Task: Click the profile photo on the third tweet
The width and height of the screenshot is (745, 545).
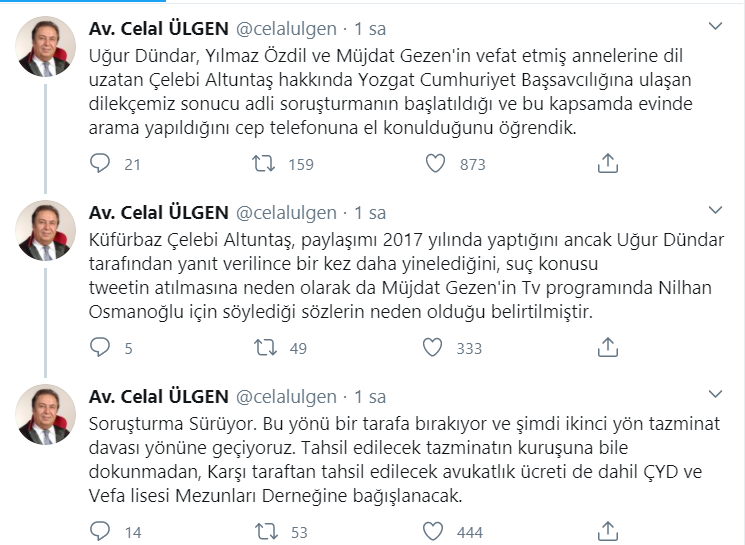Action: click(x=46, y=414)
